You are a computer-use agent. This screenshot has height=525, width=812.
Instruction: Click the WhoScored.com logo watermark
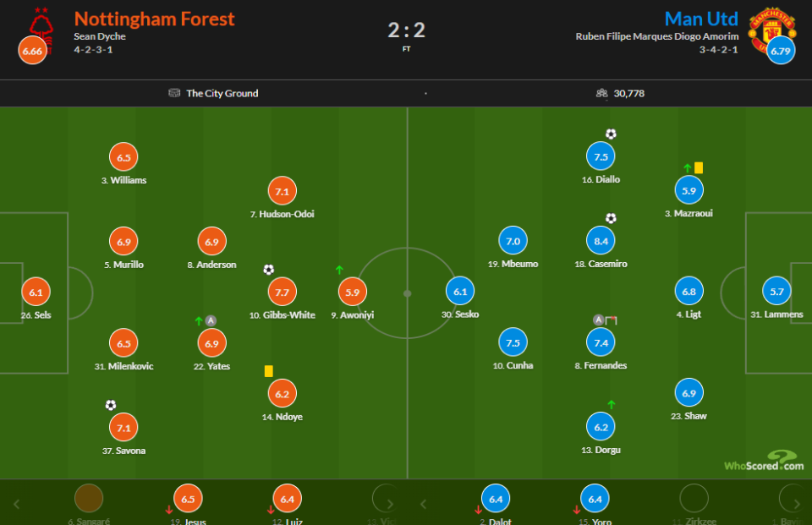coord(763,462)
